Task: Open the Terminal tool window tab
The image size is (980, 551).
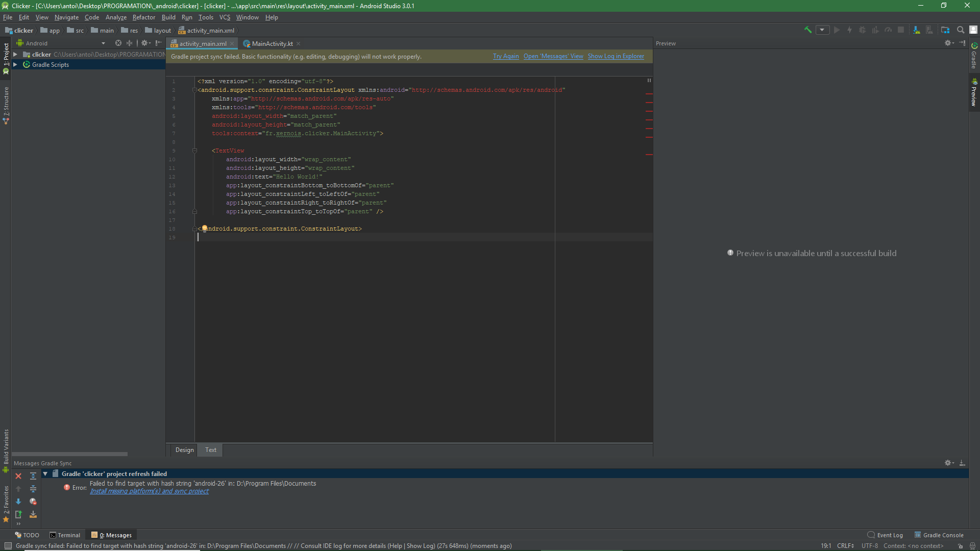Action: pyautogui.click(x=65, y=535)
